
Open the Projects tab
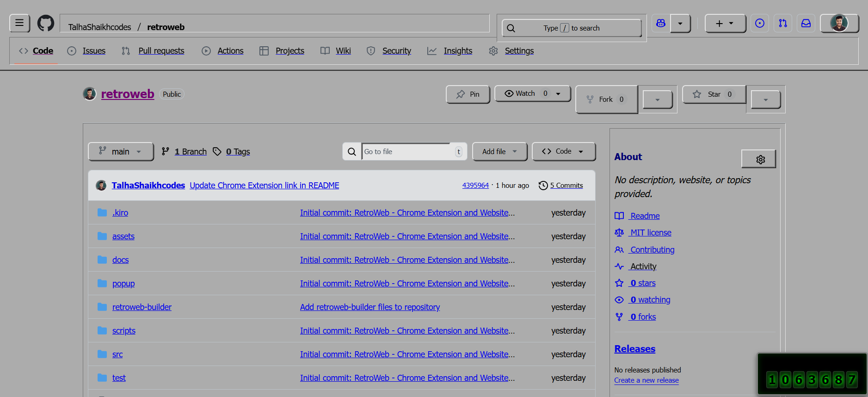click(x=282, y=51)
